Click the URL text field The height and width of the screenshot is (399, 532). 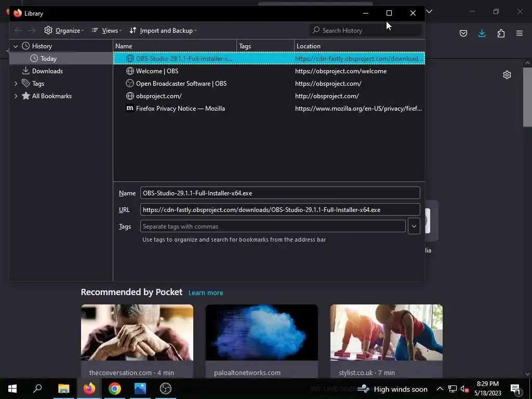280,210
